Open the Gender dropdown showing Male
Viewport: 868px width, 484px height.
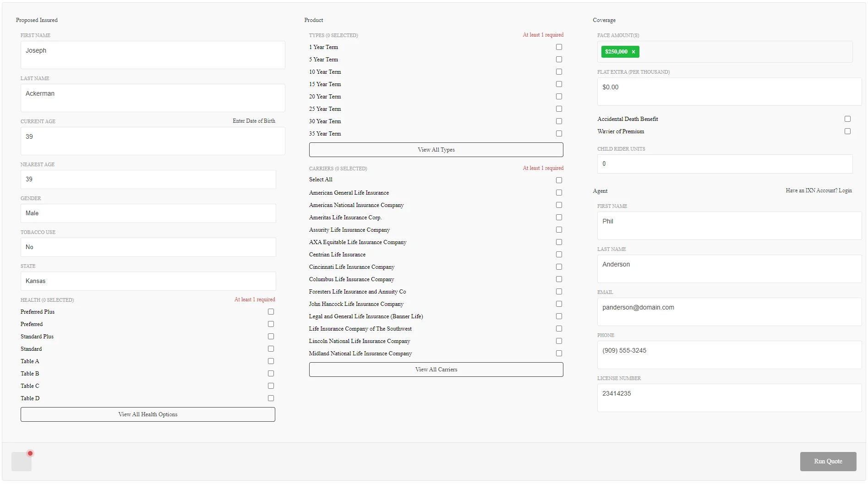148,213
